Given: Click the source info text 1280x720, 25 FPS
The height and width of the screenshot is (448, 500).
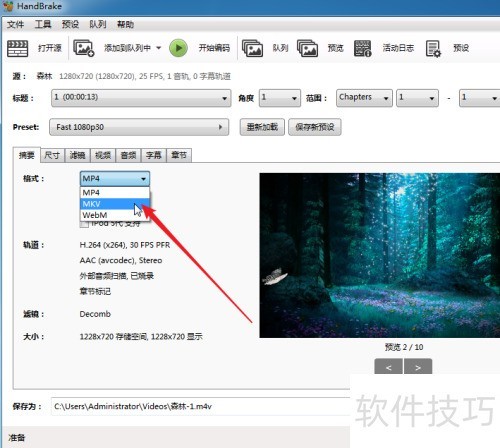Looking at the screenshot, I should 145,76.
